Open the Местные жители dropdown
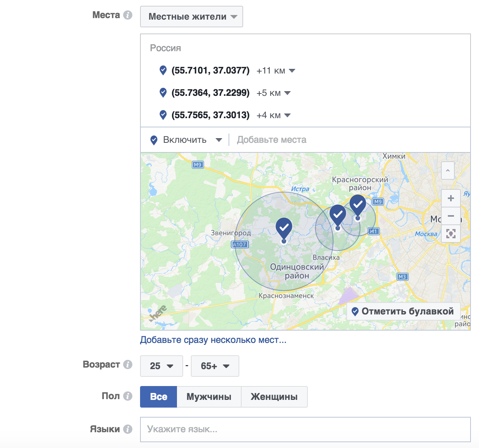This screenshot has width=479, height=448. (192, 17)
